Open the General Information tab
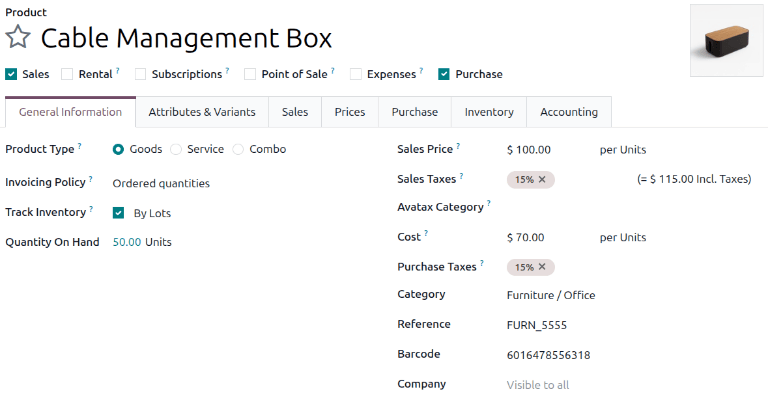The height and width of the screenshot is (398, 768). (x=71, y=112)
